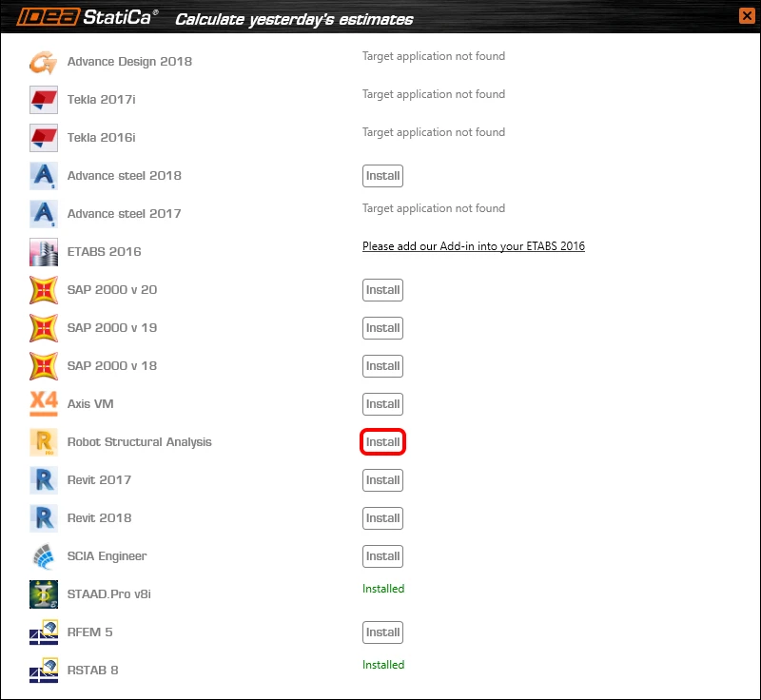This screenshot has height=700, width=761.
Task: Install the SAP 2000 v 18 plugin
Action: (x=382, y=366)
